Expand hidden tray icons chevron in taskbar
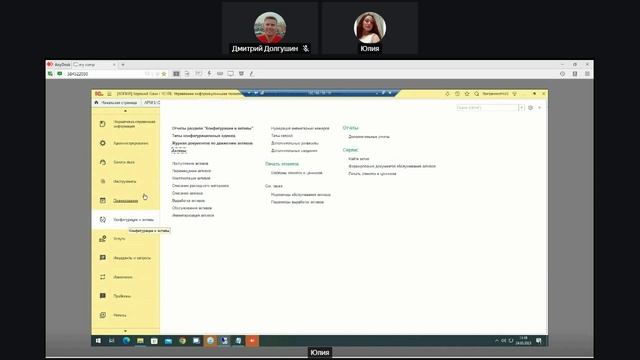640x360 pixels. click(496, 341)
